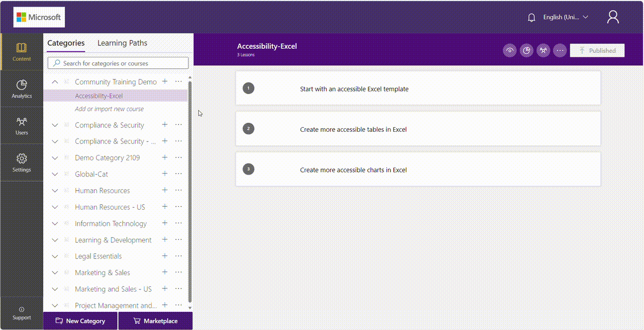Image resolution: width=644 pixels, height=330 pixels.
Task: Open the Marketplace
Action: point(155,320)
